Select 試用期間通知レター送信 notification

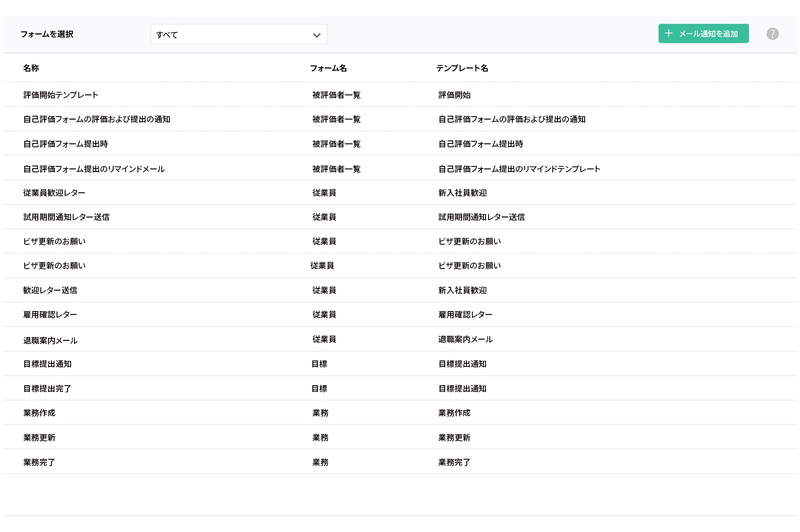point(66,217)
